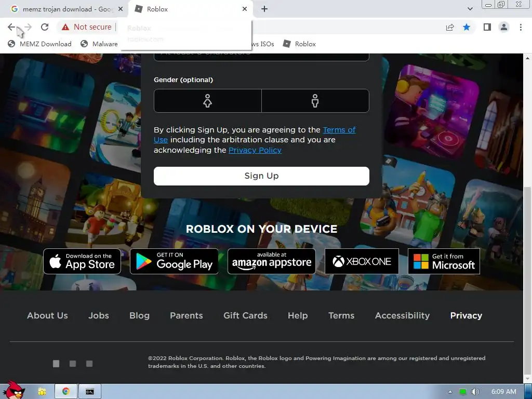Click the Amazon Appstore badge

271,261
